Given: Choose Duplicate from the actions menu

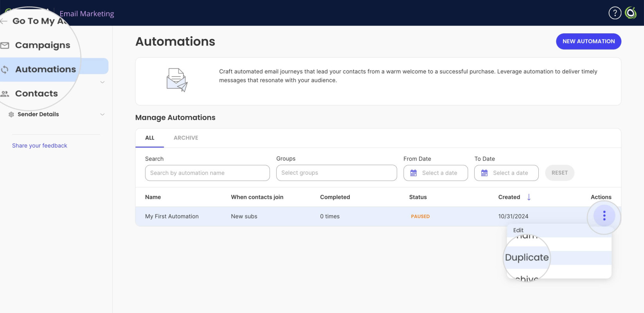Looking at the screenshot, I should (x=527, y=257).
